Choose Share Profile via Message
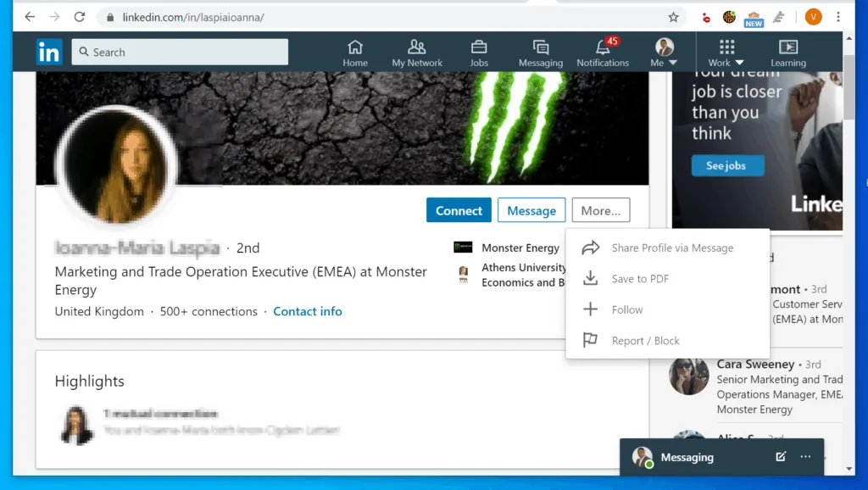The image size is (868, 490). (668, 248)
